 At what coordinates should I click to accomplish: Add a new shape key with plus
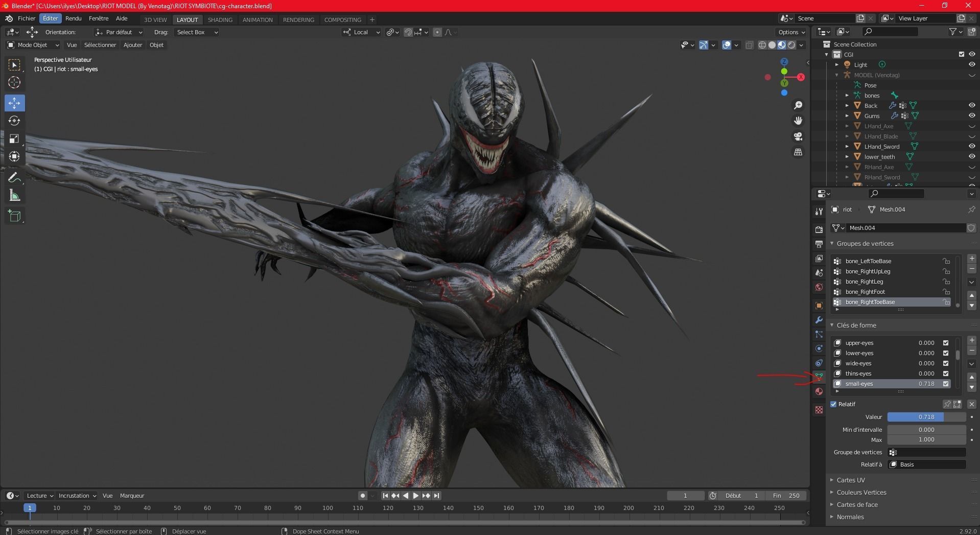972,340
